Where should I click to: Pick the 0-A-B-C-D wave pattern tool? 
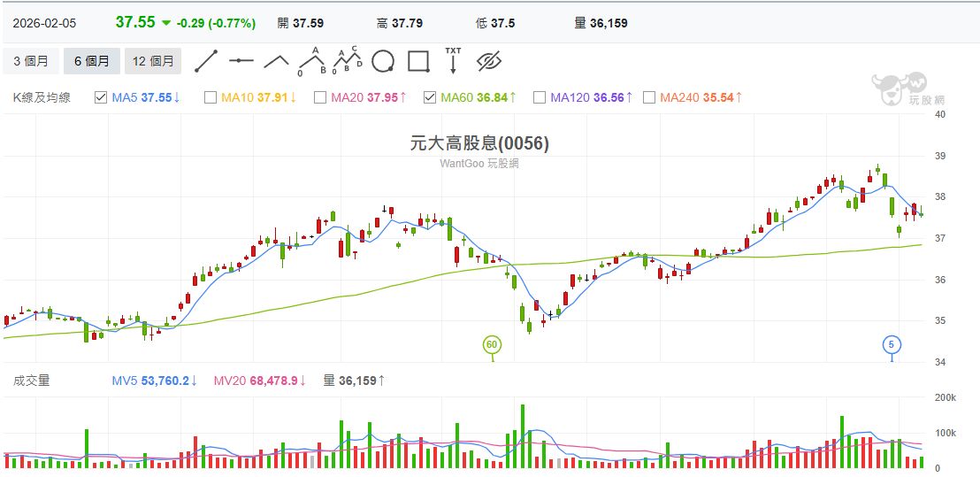[x=347, y=61]
